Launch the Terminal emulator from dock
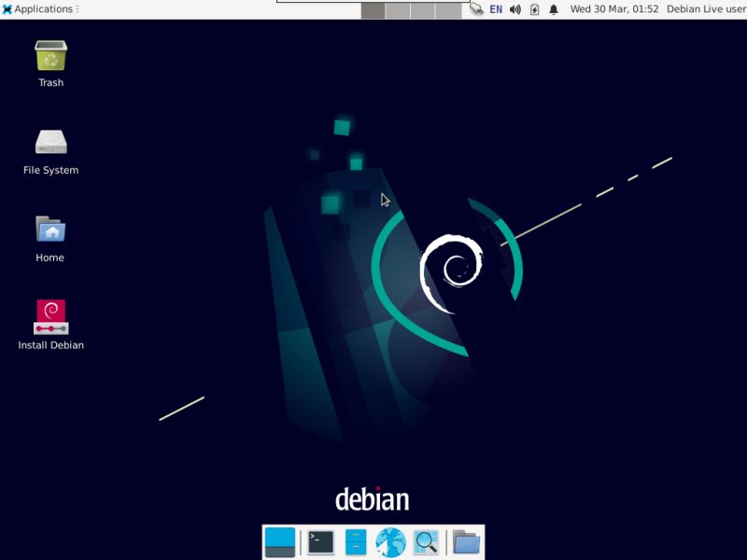The height and width of the screenshot is (560, 747). coord(320,542)
